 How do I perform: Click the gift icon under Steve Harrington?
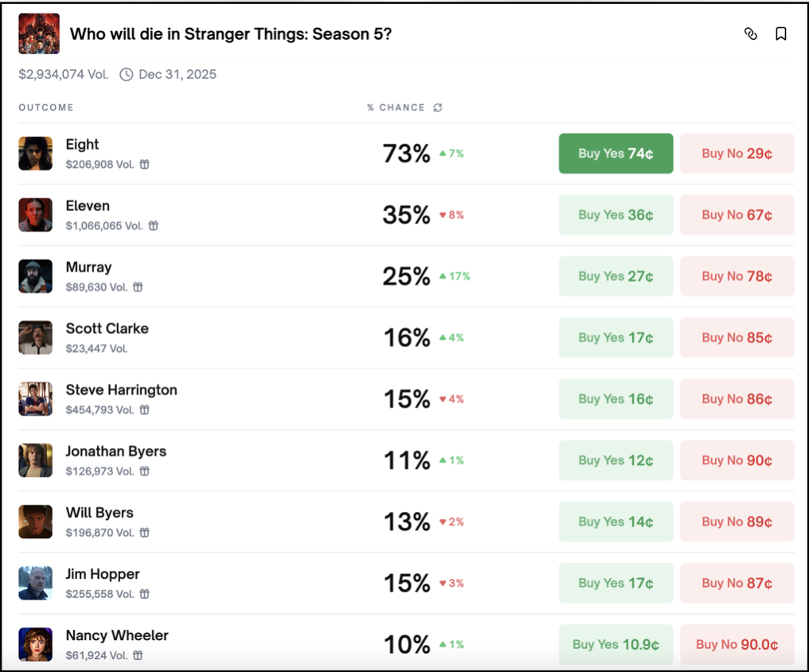144,410
